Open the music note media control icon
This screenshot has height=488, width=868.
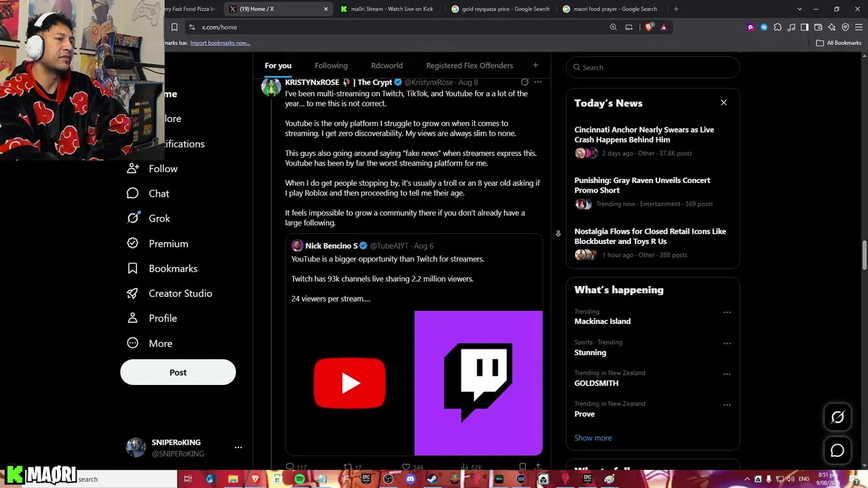[x=791, y=27]
